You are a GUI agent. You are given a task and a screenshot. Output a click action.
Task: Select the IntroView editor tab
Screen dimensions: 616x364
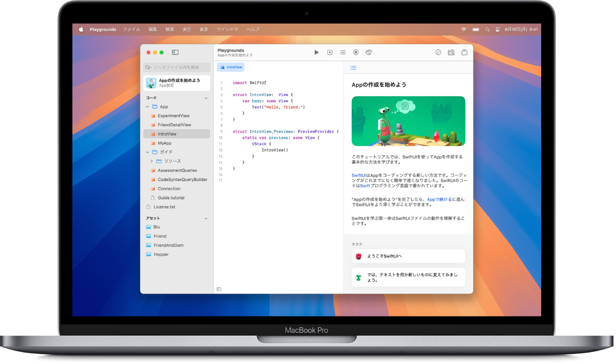coord(231,67)
